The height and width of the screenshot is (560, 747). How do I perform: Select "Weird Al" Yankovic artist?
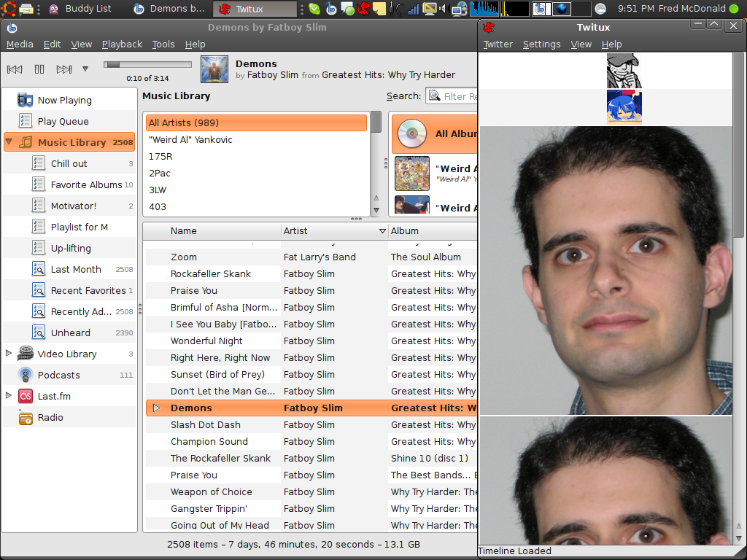256,139
